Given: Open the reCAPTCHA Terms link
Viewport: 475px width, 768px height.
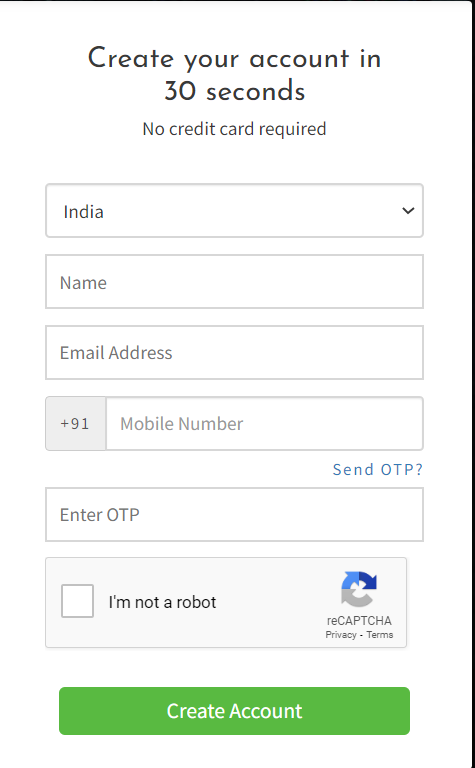Looking at the screenshot, I should [380, 635].
